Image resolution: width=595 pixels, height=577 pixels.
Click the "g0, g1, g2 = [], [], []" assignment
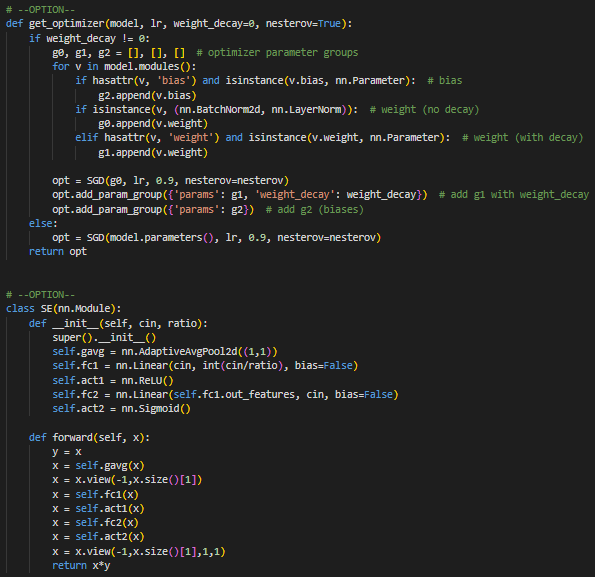119,52
